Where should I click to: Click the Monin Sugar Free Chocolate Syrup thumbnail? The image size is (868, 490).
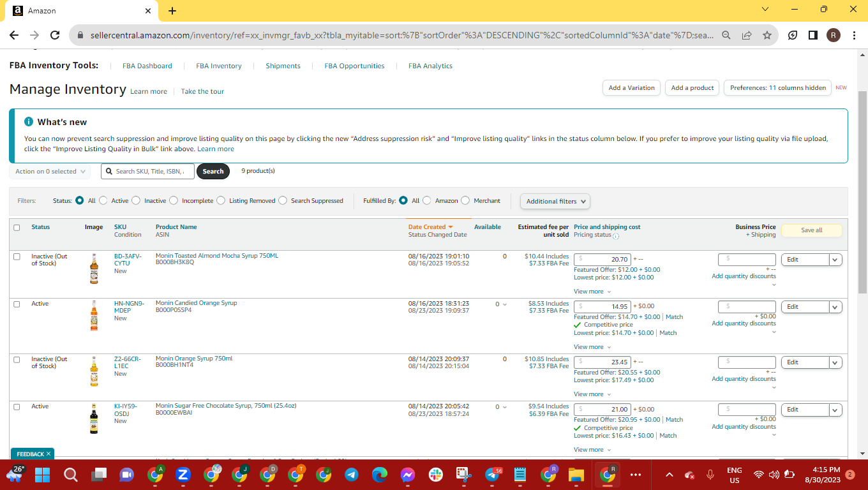(94, 419)
